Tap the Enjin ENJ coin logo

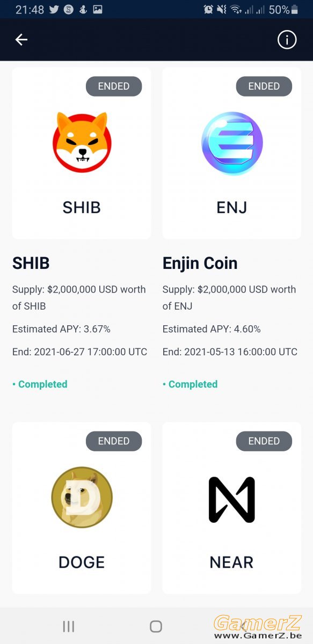tap(232, 143)
